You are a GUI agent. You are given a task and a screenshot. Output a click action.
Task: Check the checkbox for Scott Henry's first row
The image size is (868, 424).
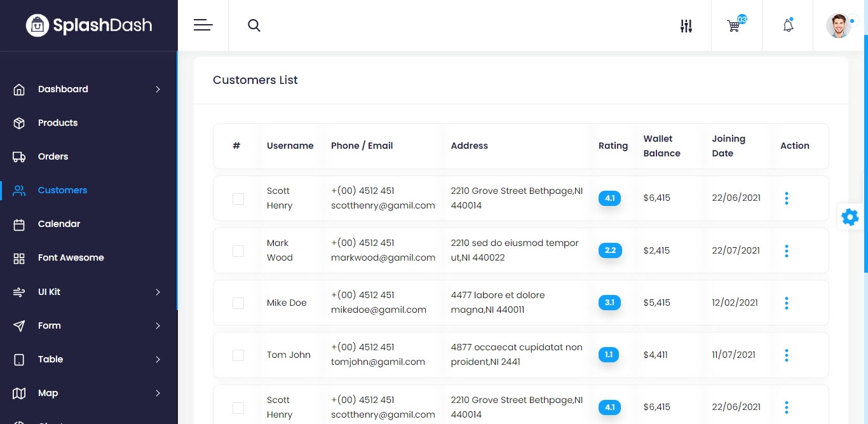[x=238, y=199]
